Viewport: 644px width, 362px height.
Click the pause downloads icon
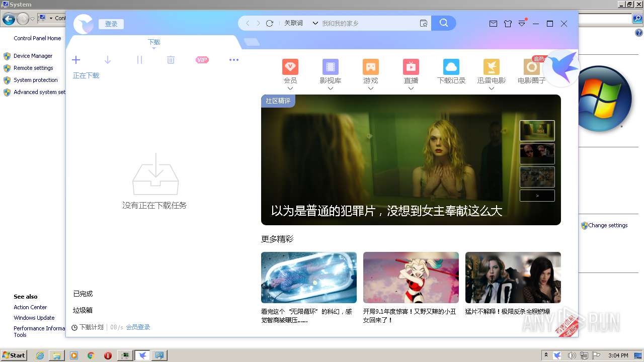pos(139,60)
